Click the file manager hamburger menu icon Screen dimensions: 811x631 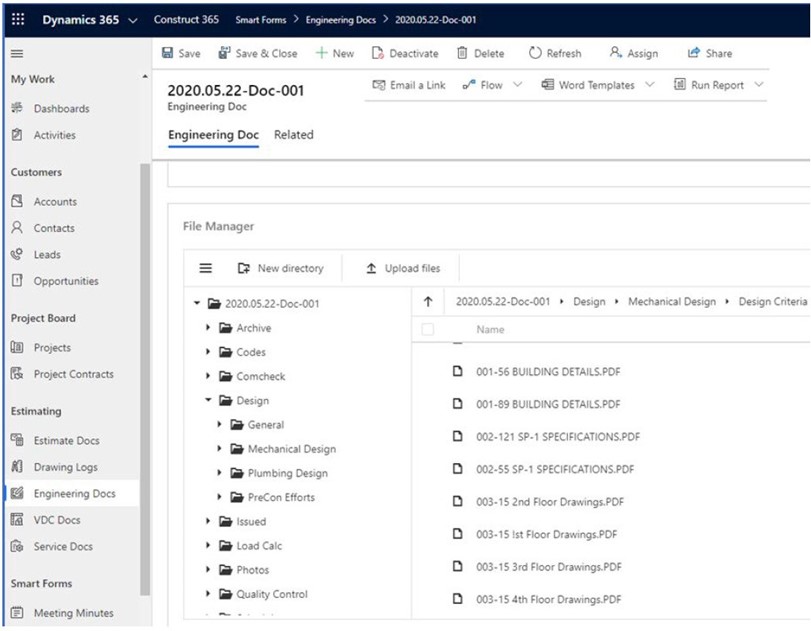point(206,268)
